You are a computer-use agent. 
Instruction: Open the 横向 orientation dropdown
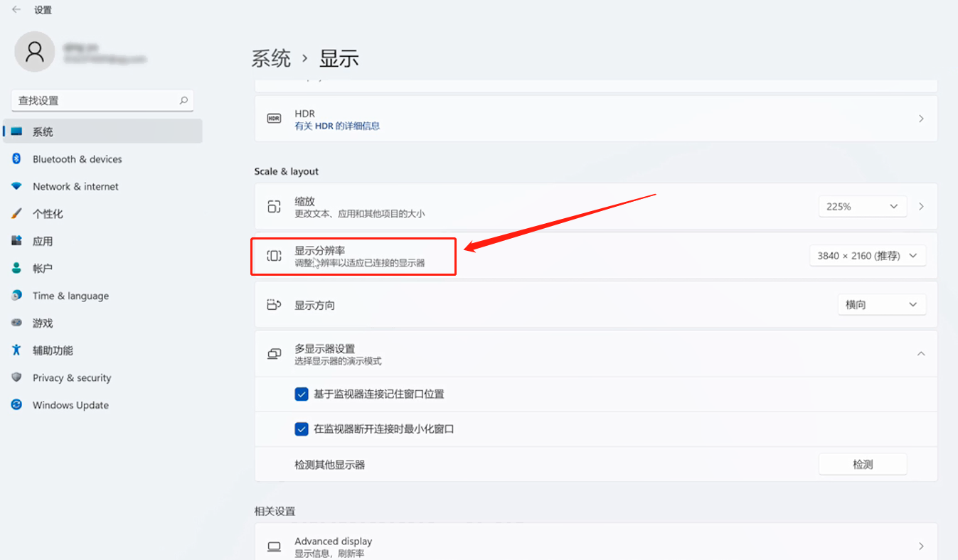tap(881, 305)
